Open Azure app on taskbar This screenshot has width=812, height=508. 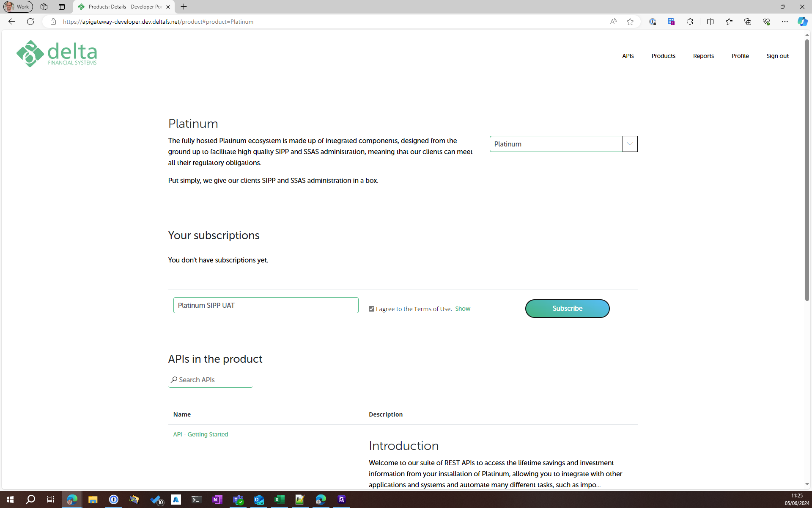tap(176, 500)
